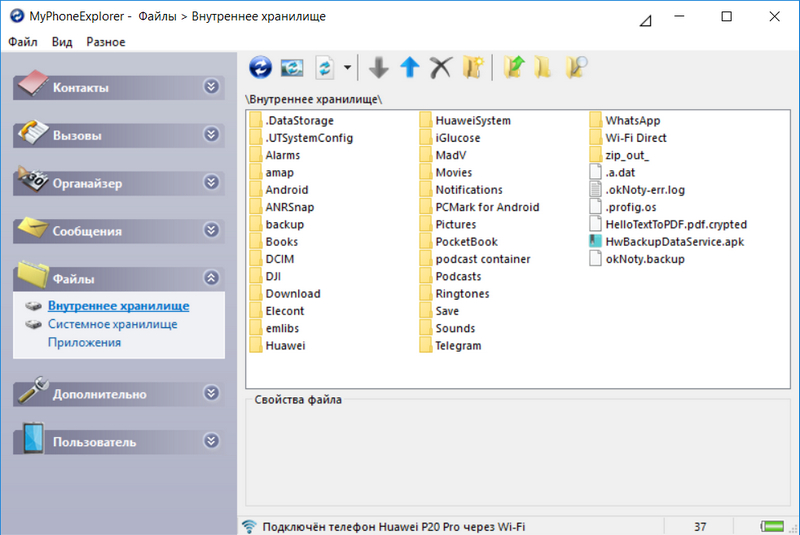Screen dimensions: 800x535
Task: Click the blue upload arrow icon
Action: [x=409, y=67]
